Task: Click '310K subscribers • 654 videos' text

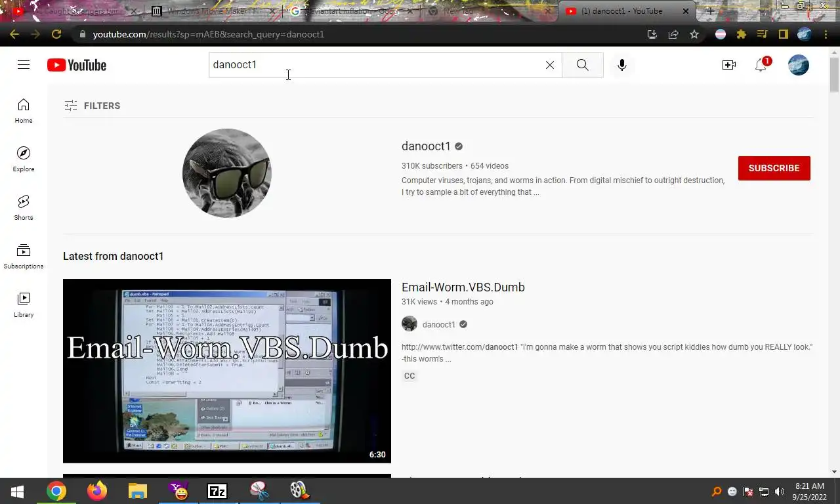Action: click(455, 166)
